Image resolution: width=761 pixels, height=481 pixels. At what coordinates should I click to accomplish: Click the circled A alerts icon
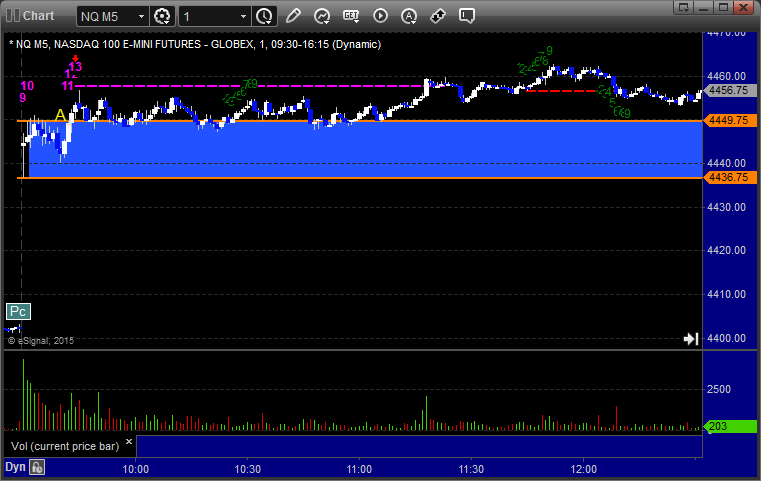pyautogui.click(x=408, y=16)
